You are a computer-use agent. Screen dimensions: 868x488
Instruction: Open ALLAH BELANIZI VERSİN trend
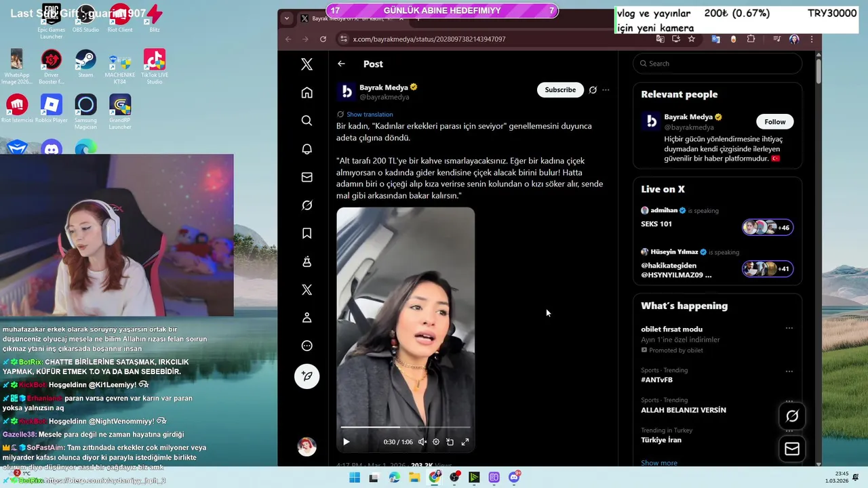point(684,410)
